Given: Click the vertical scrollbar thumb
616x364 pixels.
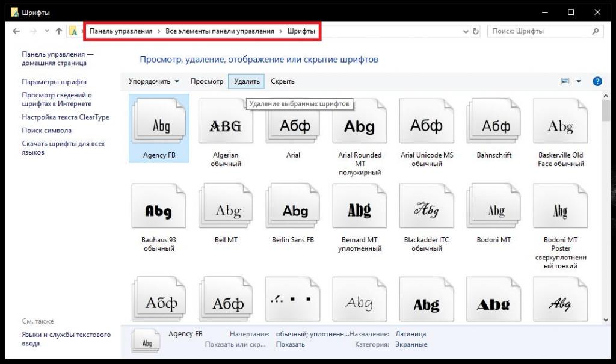Looking at the screenshot, I should point(605,111).
